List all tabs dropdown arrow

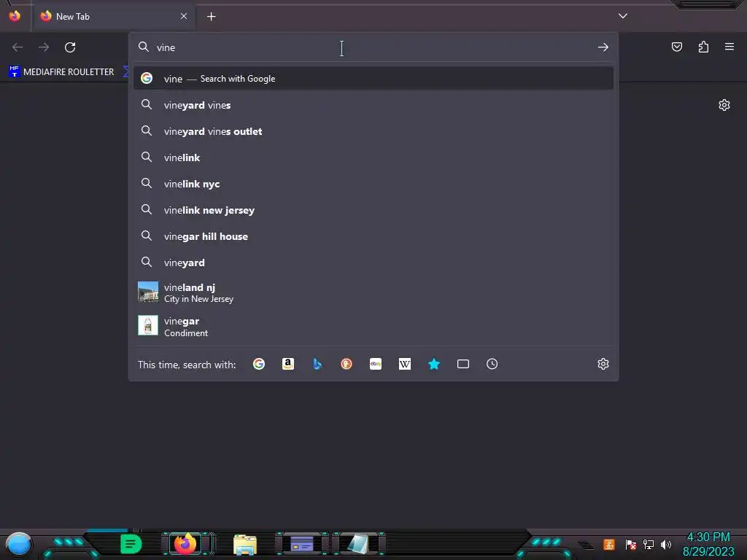(623, 16)
